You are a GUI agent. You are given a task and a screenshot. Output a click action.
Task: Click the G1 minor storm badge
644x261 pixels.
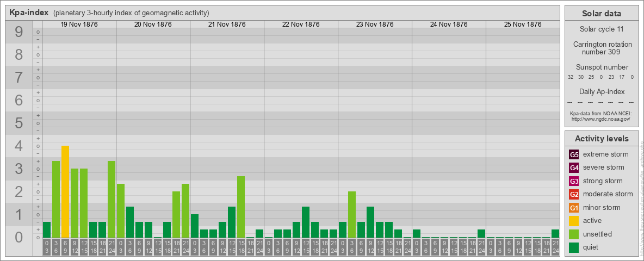click(574, 207)
